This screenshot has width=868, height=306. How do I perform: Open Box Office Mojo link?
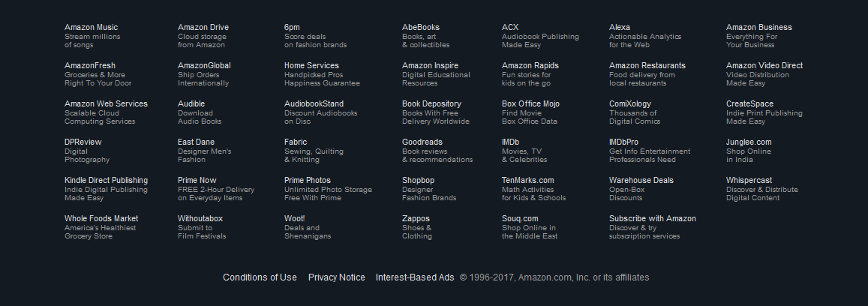[530, 104]
